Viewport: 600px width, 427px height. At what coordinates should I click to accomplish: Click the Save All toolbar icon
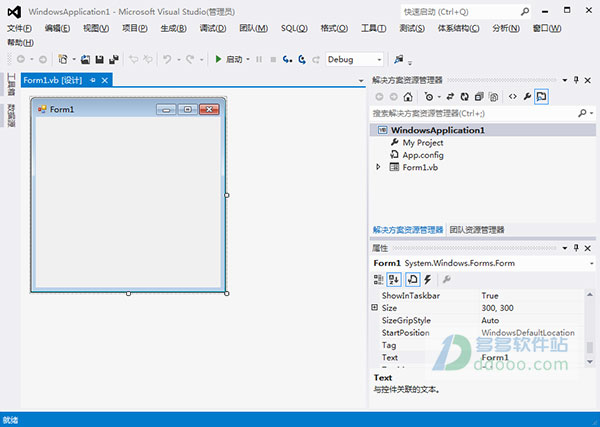coord(114,59)
